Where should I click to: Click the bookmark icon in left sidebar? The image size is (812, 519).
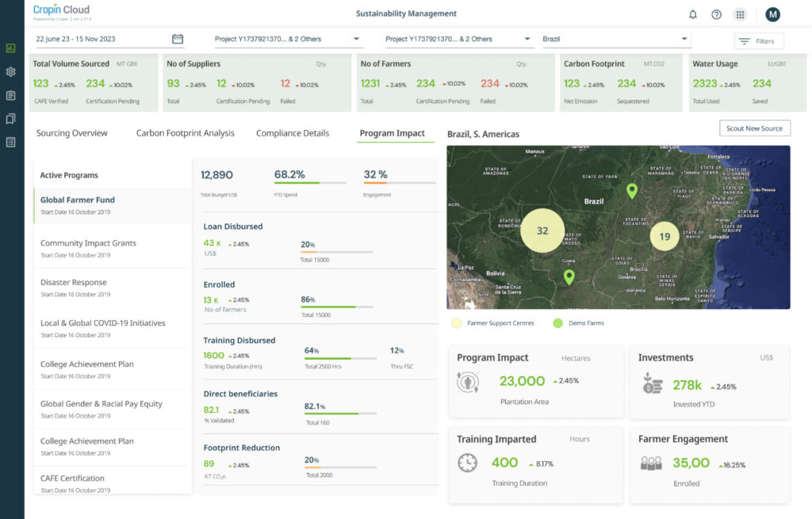[11, 119]
